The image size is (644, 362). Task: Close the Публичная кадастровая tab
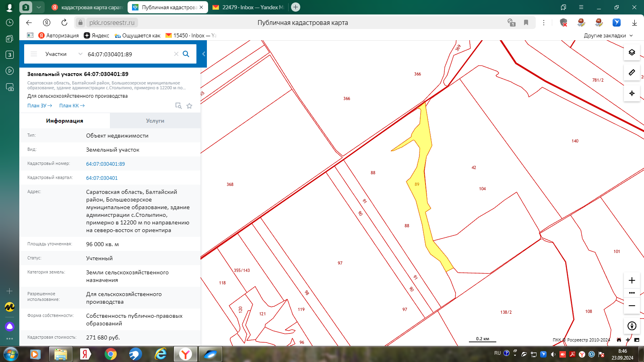pos(201,7)
